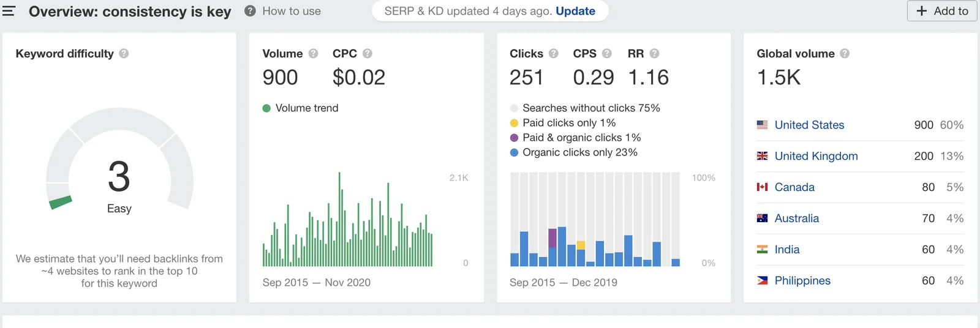
Task: Open the Clicks help icon
Action: 554,53
